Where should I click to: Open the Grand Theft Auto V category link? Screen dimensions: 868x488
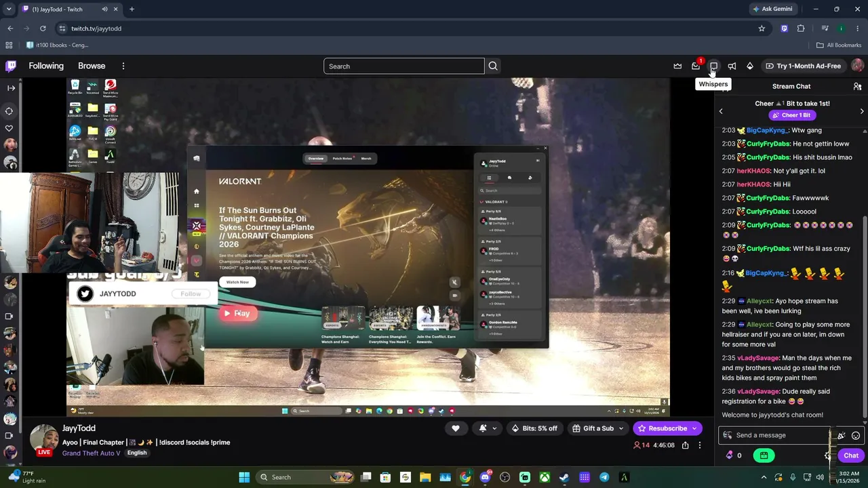(x=92, y=453)
